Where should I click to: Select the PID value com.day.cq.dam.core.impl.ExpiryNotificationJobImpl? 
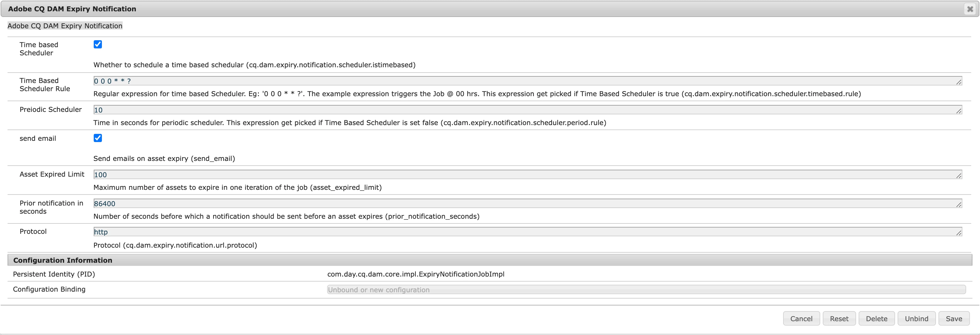click(x=416, y=274)
